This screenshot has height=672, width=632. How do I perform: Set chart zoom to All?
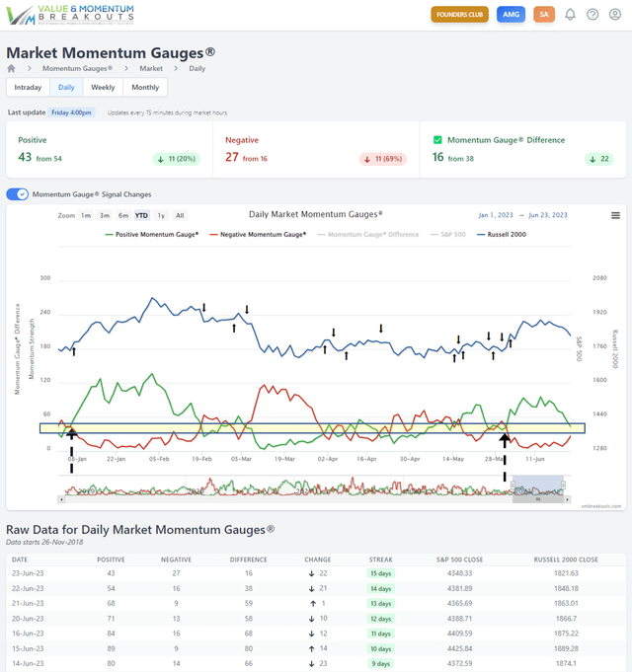[180, 215]
